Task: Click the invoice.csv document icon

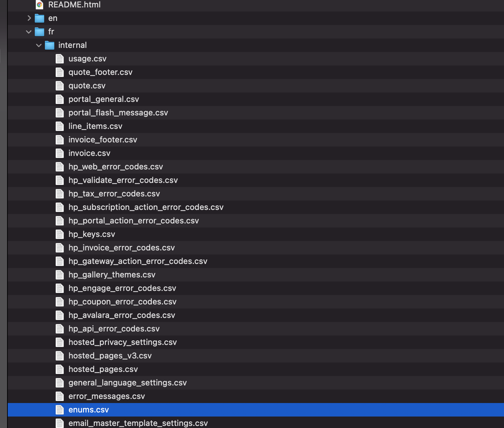Action: coord(60,153)
